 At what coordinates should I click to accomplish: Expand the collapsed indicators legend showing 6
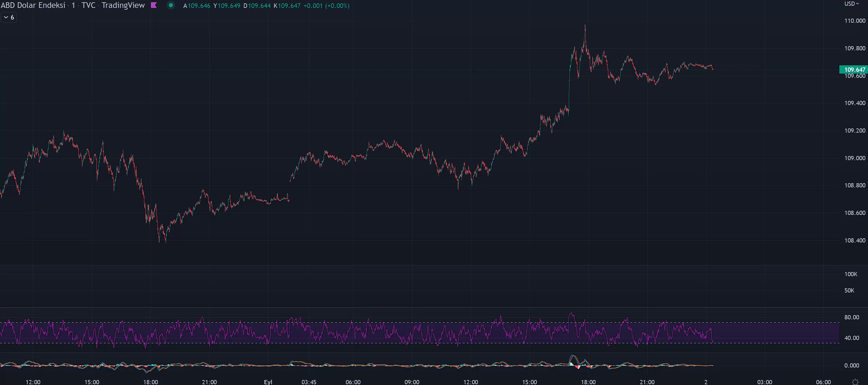(9, 17)
